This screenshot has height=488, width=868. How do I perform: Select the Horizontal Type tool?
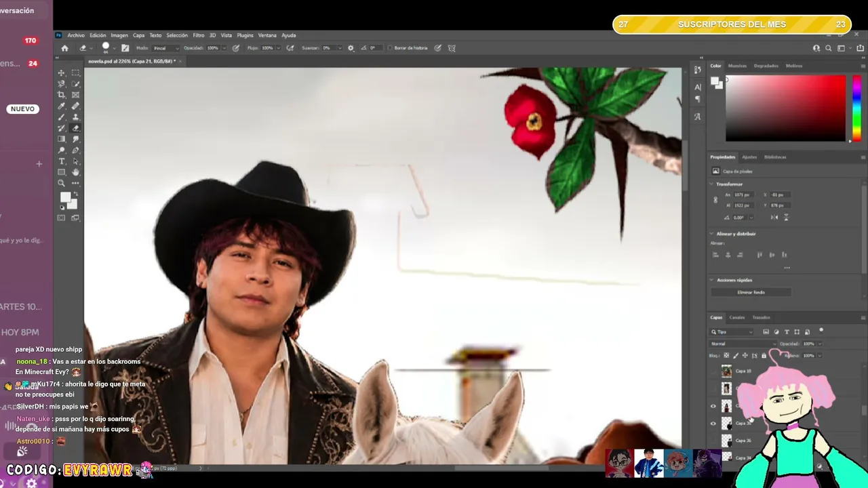62,161
